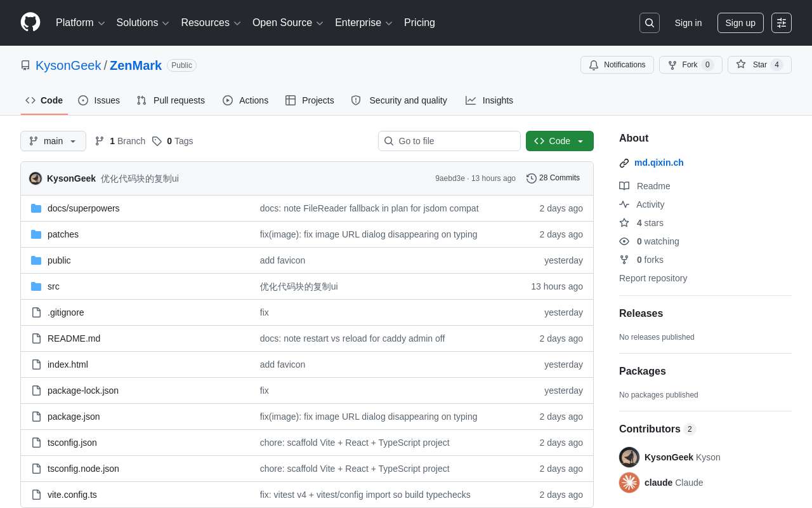812x508 pixels.
Task: Click the public folder icon
Action: 36,260
